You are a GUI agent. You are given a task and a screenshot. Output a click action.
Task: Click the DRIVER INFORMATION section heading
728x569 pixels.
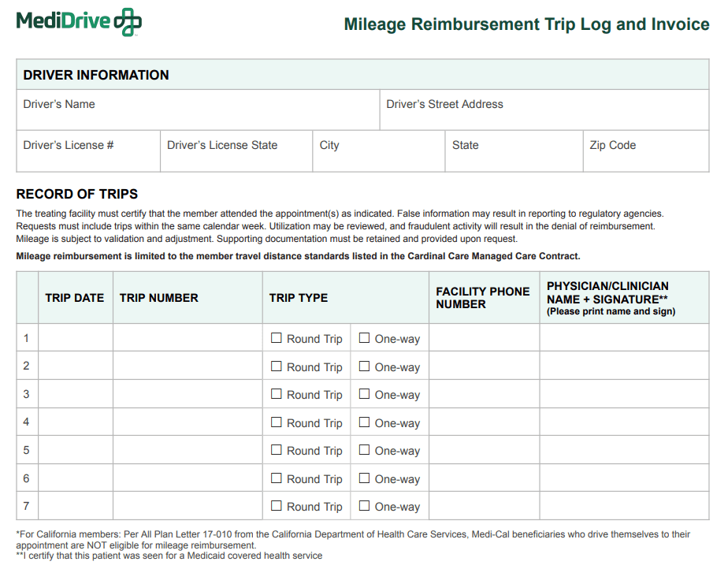(x=96, y=75)
